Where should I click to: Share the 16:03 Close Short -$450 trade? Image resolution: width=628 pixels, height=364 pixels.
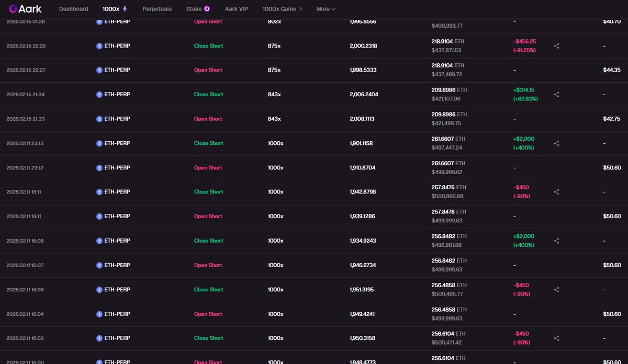pyautogui.click(x=557, y=338)
